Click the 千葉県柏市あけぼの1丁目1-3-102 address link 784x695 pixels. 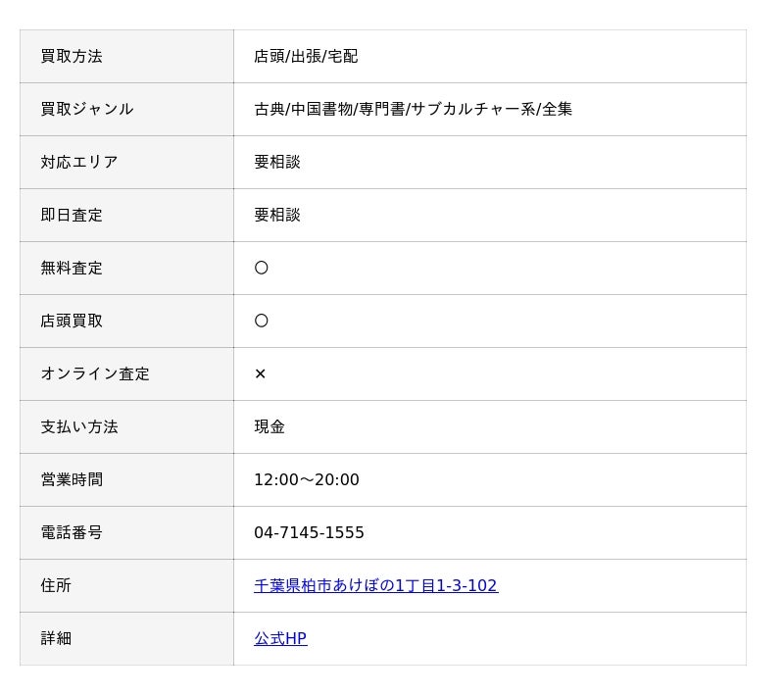375,585
